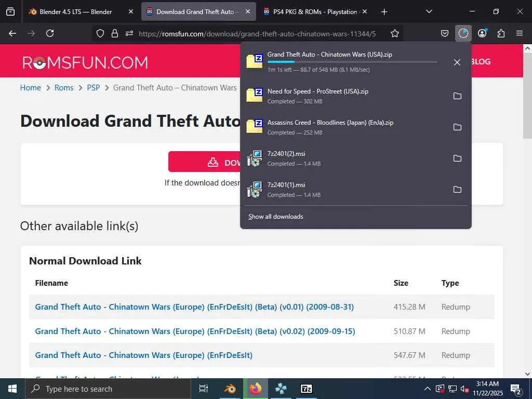
Task: Download Europe Beta v0.01 2009-08-31 link
Action: (x=194, y=307)
